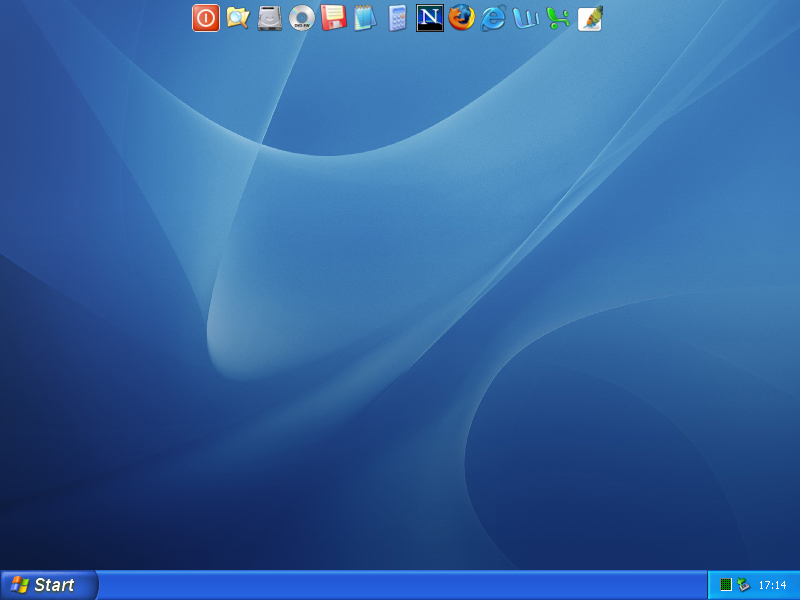Open the DVD-RW disc drive icon

click(x=302, y=18)
